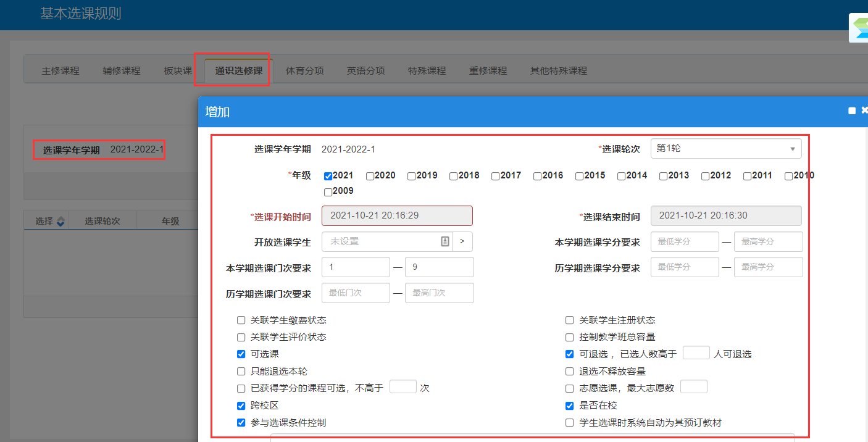Click the 选课轮次 column header
This screenshot has width=868, height=442.
[x=102, y=221]
